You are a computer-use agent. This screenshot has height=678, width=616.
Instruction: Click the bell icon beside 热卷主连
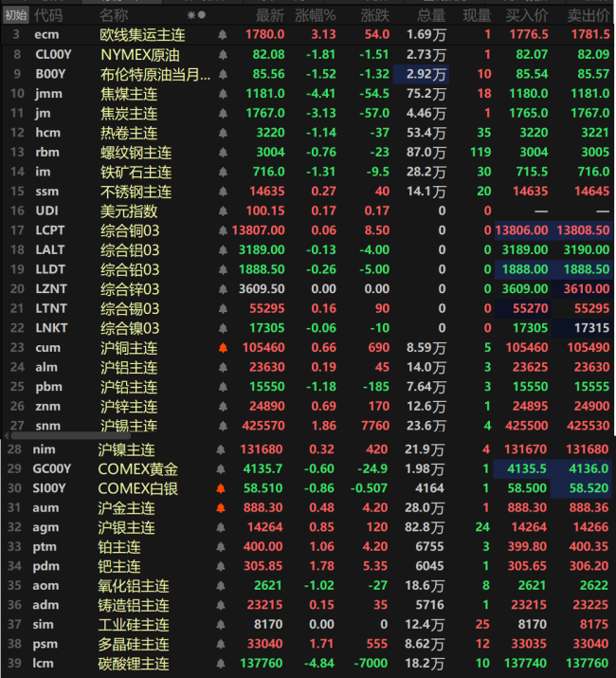223,133
